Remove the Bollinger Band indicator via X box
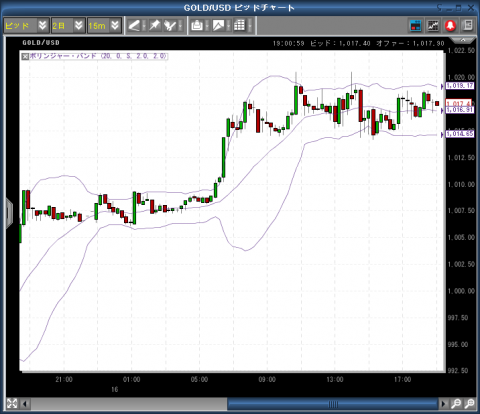 pyautogui.click(x=25, y=57)
